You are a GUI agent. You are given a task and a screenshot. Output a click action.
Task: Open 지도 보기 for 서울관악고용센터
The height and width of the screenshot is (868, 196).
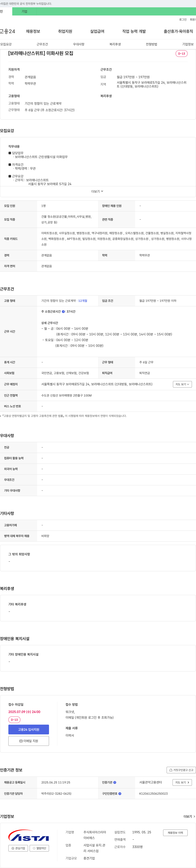182,782
